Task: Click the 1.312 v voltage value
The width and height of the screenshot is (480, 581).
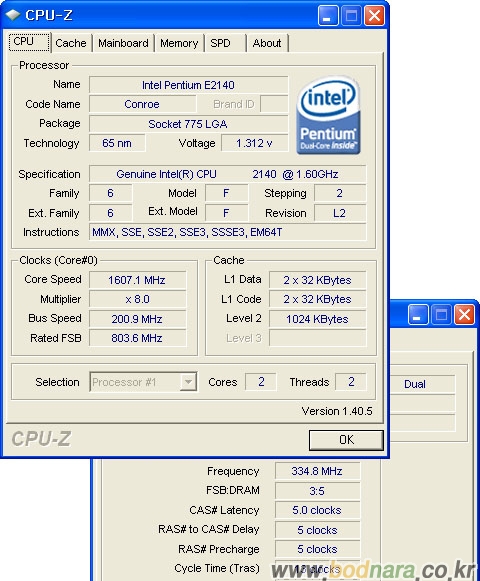Action: click(x=254, y=143)
